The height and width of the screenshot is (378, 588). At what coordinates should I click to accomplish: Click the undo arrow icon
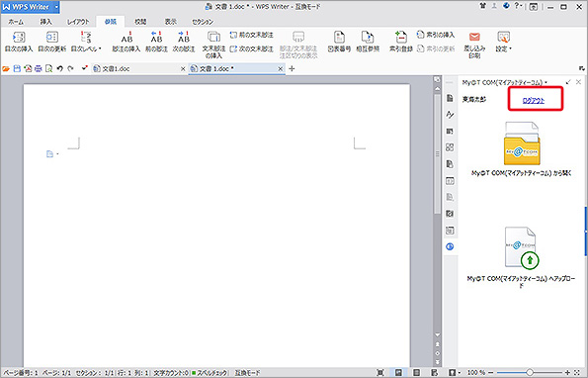[x=59, y=68]
